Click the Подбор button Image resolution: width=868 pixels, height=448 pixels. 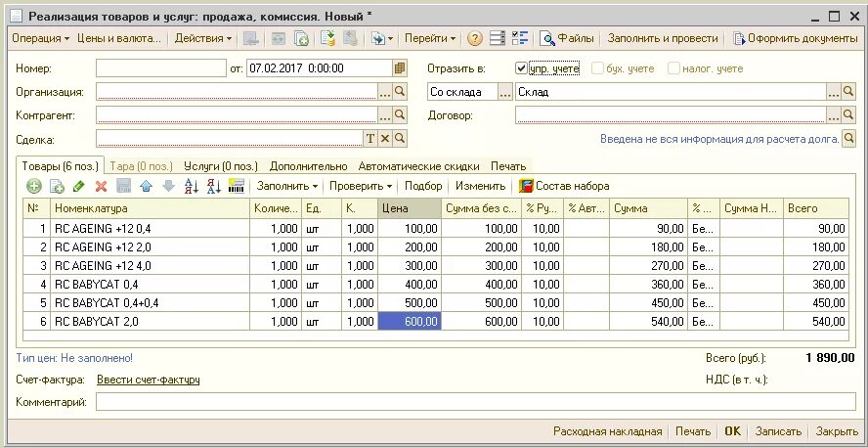(x=423, y=186)
